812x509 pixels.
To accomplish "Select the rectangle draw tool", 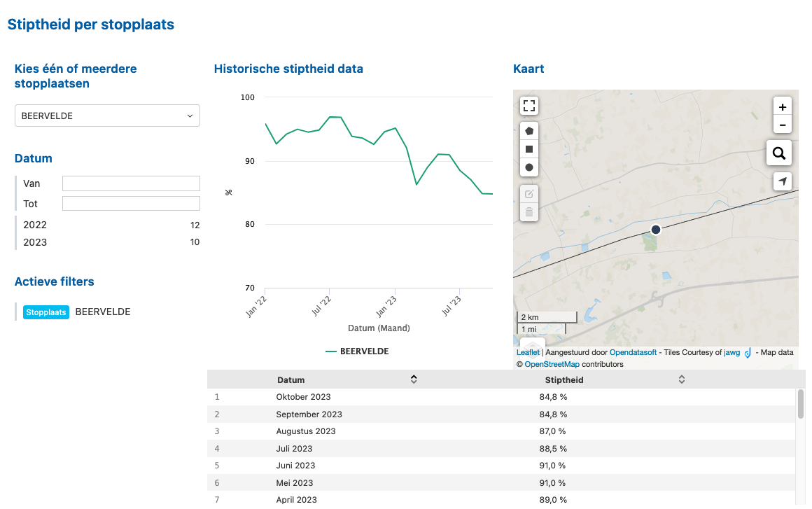I will (x=529, y=149).
